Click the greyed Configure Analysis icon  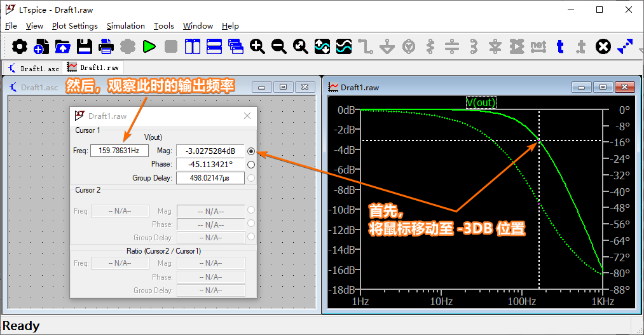point(128,46)
